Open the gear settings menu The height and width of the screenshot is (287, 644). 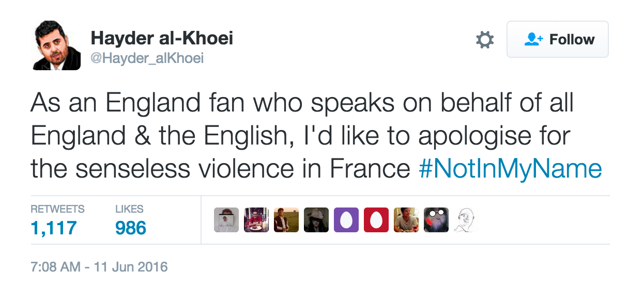(484, 40)
